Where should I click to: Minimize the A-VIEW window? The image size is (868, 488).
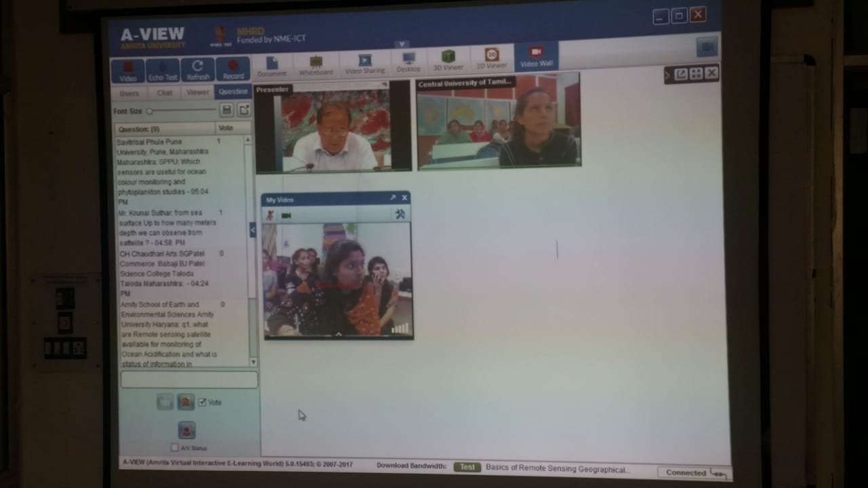[661, 16]
